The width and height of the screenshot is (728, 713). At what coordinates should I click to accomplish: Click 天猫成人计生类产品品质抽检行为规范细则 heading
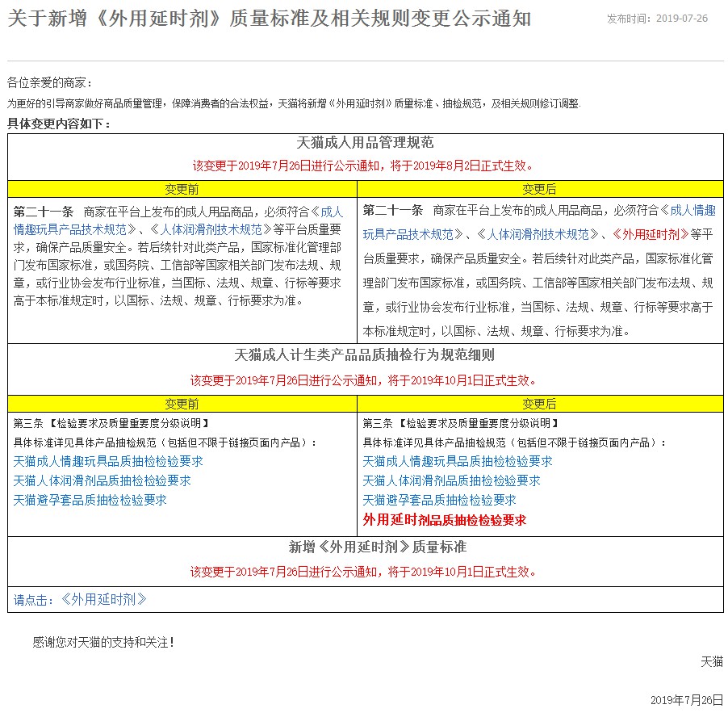pyautogui.click(x=365, y=355)
